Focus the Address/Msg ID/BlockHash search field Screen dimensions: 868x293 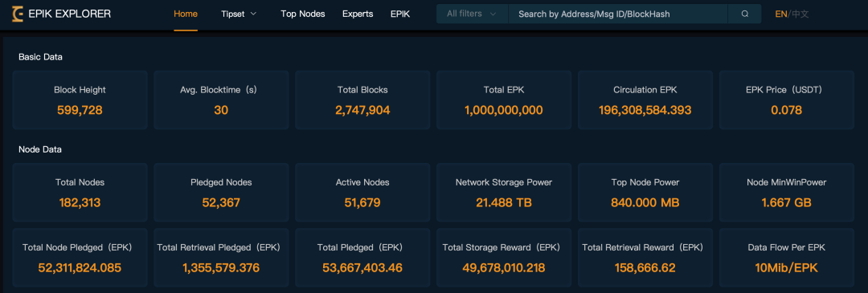coord(618,14)
